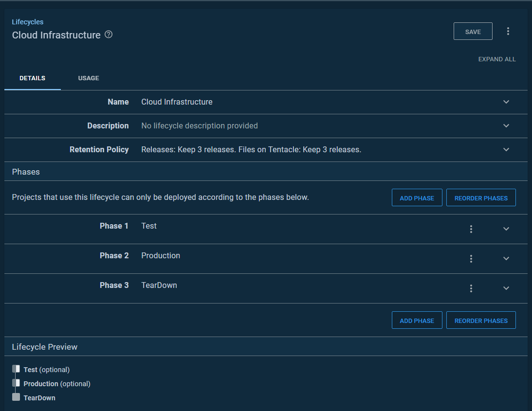Open Phase 1 Test overflow menu
Screen dimensions: 532x411
(x=471, y=229)
